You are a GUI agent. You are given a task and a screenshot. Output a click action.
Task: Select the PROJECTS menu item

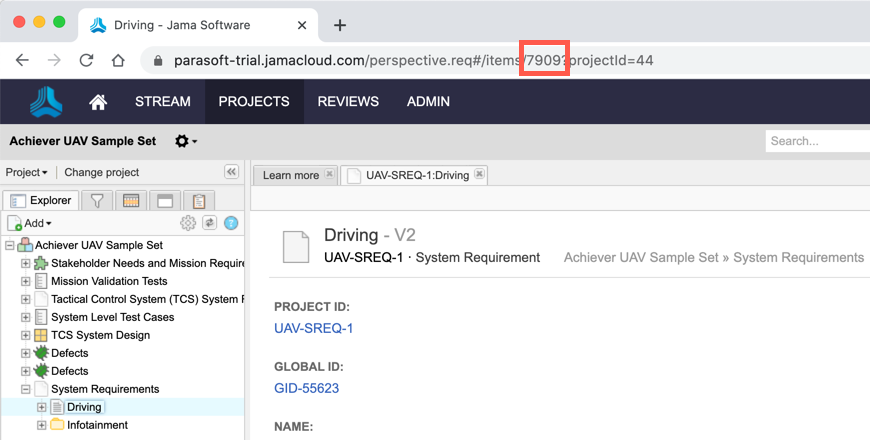point(254,102)
